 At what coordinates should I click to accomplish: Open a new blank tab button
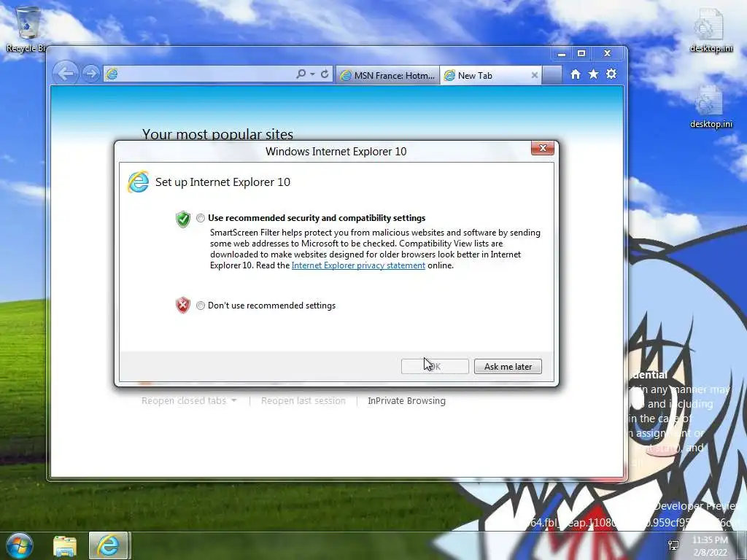coord(551,75)
